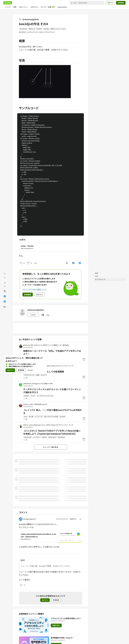129x644 pixels.
Task: Click the header 新規登録 button
Action: 121,3
